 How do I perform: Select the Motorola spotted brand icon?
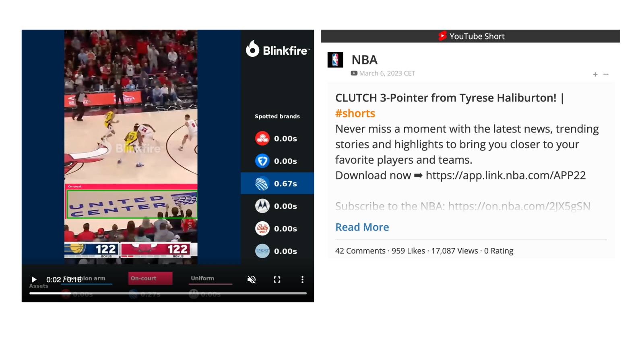click(x=262, y=206)
